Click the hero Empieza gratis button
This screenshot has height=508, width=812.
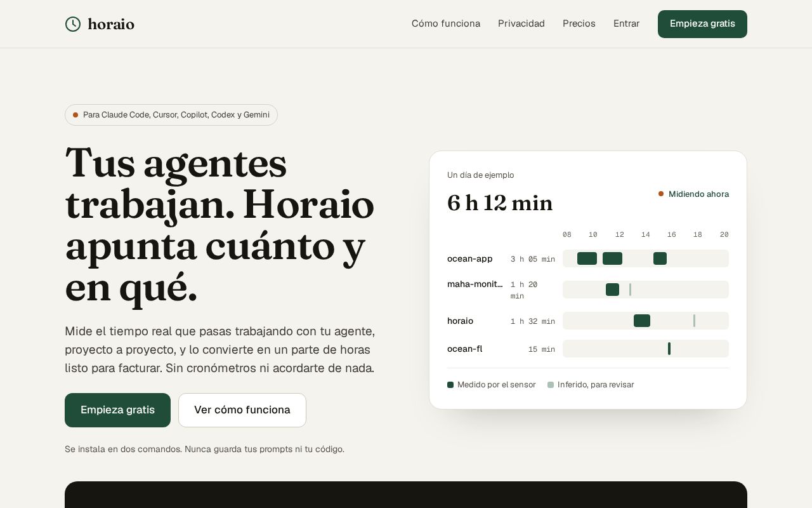coord(117,410)
